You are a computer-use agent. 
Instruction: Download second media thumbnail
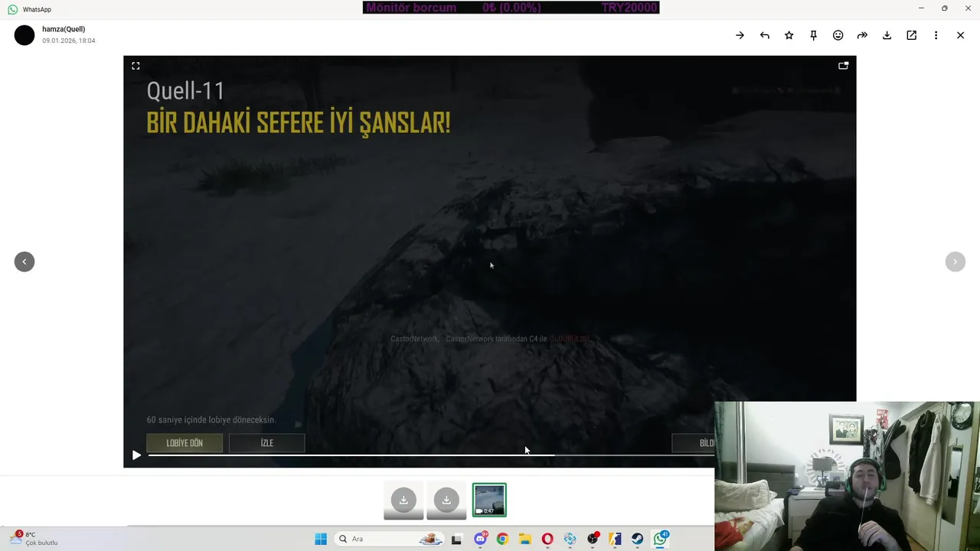[x=446, y=500]
